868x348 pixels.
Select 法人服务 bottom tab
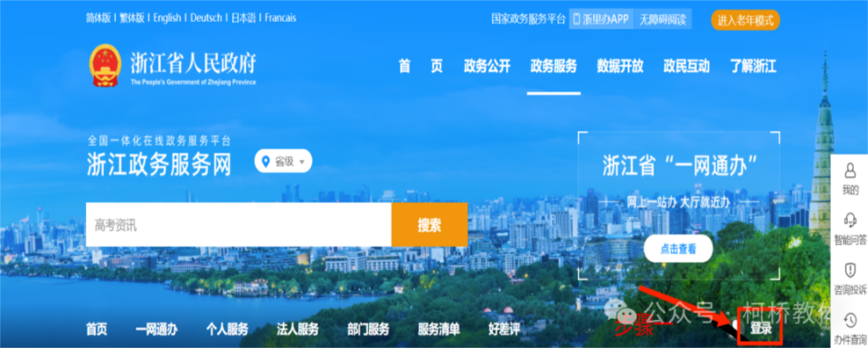297,330
